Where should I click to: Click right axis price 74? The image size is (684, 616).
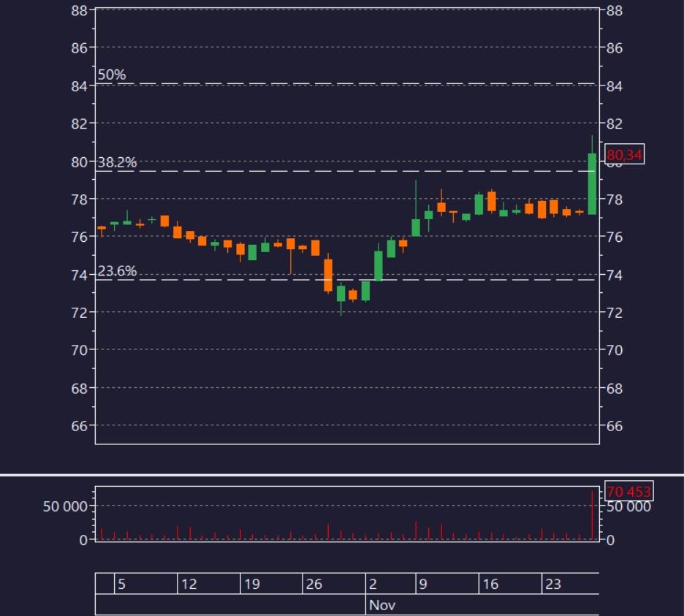click(x=614, y=275)
